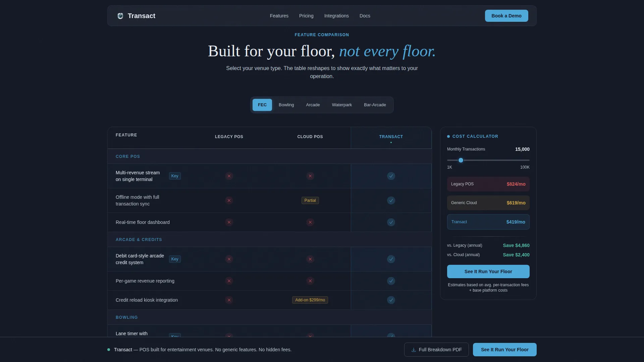Click the 15,000 monthly transactions value

click(x=522, y=149)
